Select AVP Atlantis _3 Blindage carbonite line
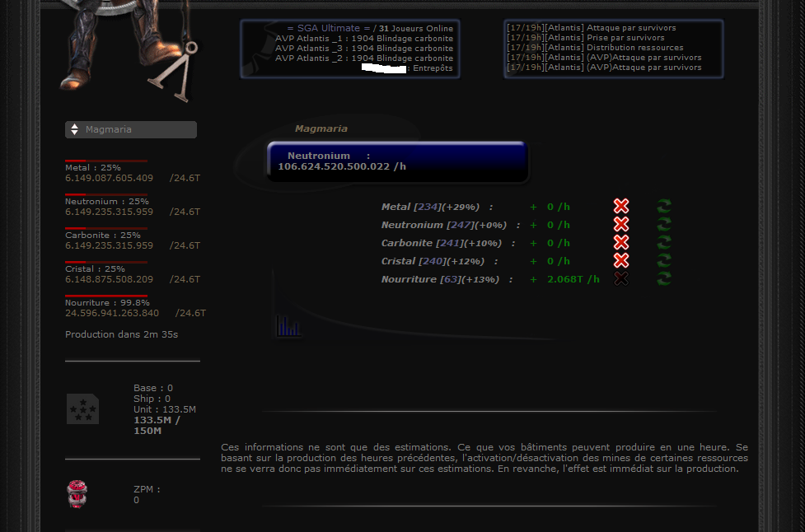 (364, 49)
